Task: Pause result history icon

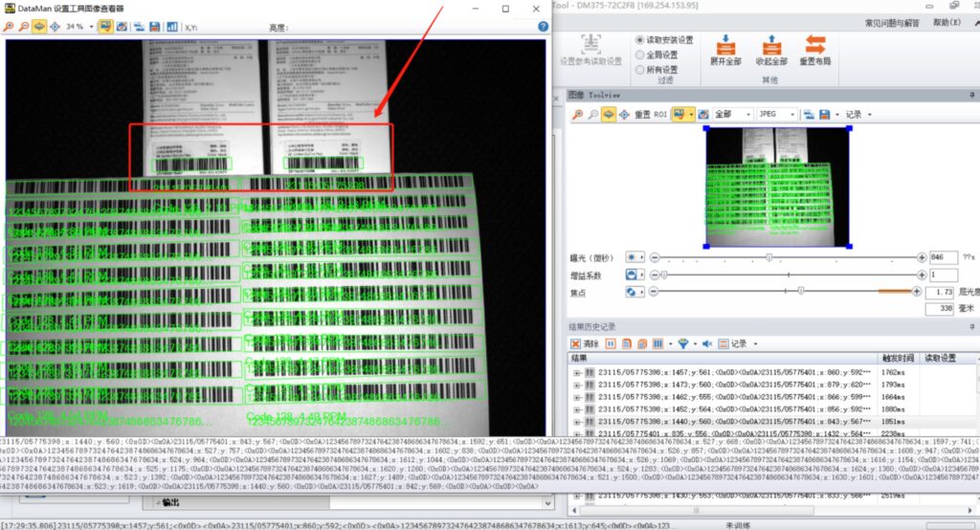Action: [611, 343]
